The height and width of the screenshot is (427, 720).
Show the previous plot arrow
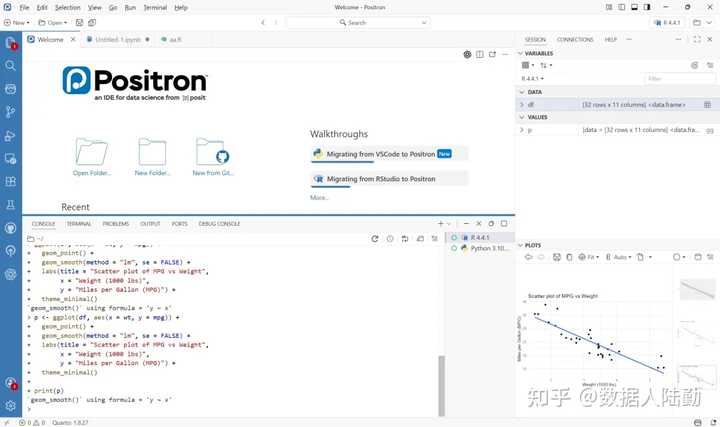point(528,257)
